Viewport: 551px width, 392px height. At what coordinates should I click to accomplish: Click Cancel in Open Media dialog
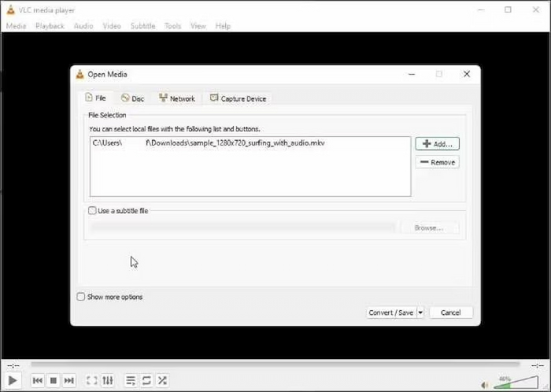pyautogui.click(x=451, y=312)
